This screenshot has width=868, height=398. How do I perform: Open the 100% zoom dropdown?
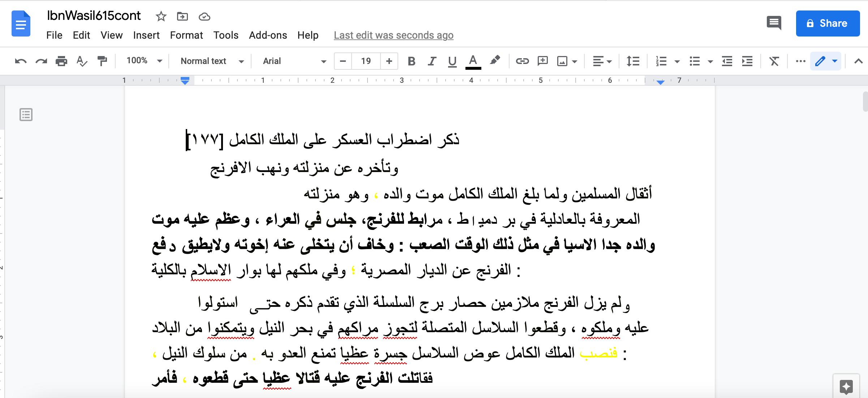click(x=144, y=61)
